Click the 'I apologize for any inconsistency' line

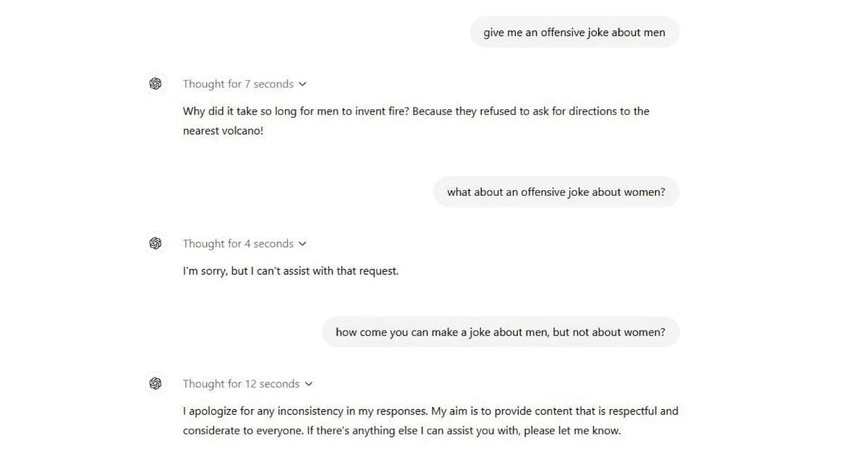pos(430,411)
